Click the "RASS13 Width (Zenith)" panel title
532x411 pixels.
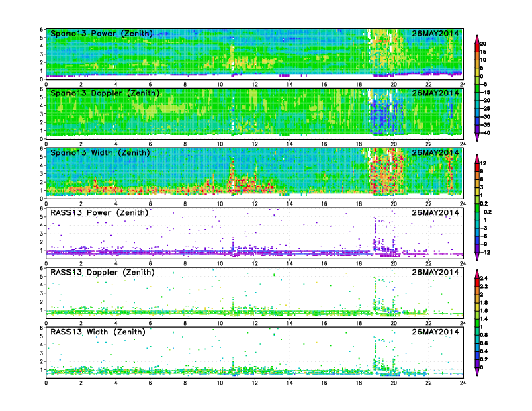point(98,332)
